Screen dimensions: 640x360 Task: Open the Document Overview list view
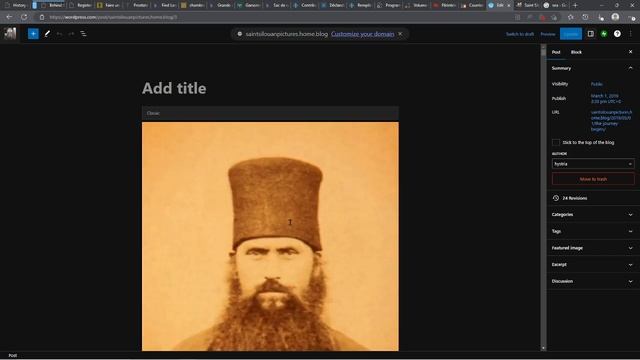(83, 34)
